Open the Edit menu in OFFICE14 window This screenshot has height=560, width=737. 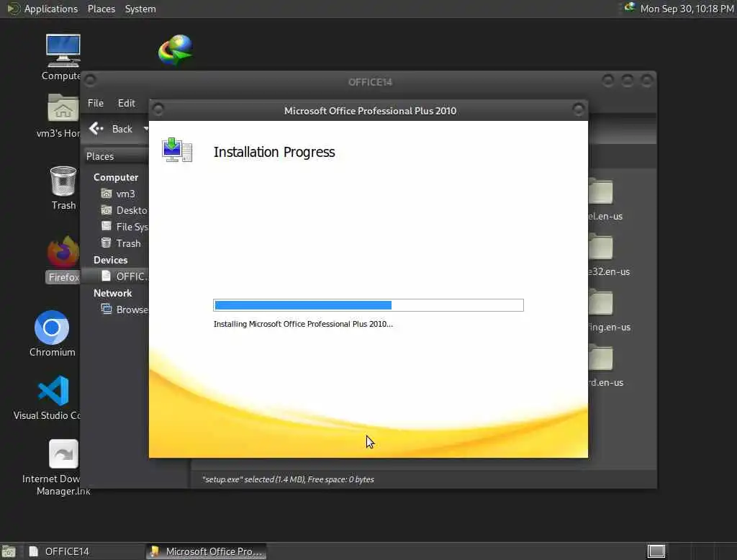tap(127, 103)
